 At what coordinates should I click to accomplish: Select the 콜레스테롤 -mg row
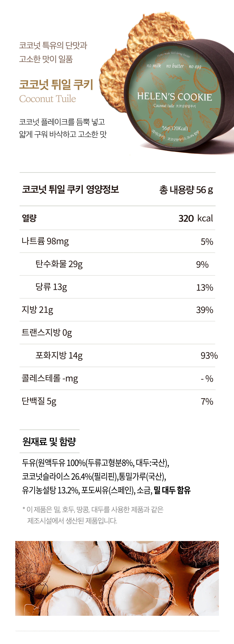(117, 379)
